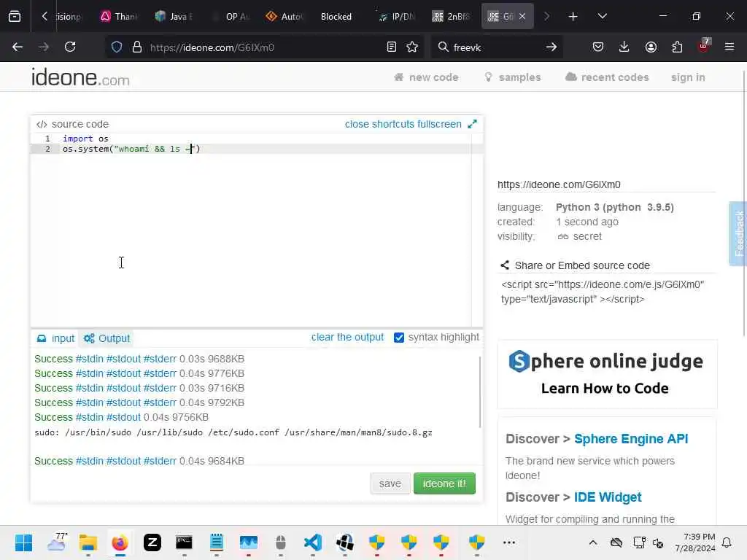Image resolution: width=747 pixels, height=560 pixels.
Task: Open File Explorer from the taskbar
Action: coord(88,542)
